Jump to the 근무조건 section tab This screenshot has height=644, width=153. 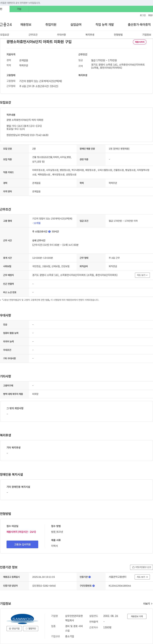point(33,35)
